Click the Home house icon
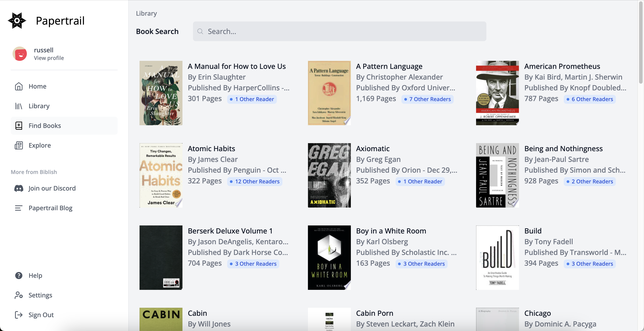Image resolution: width=644 pixels, height=331 pixels. tap(19, 86)
